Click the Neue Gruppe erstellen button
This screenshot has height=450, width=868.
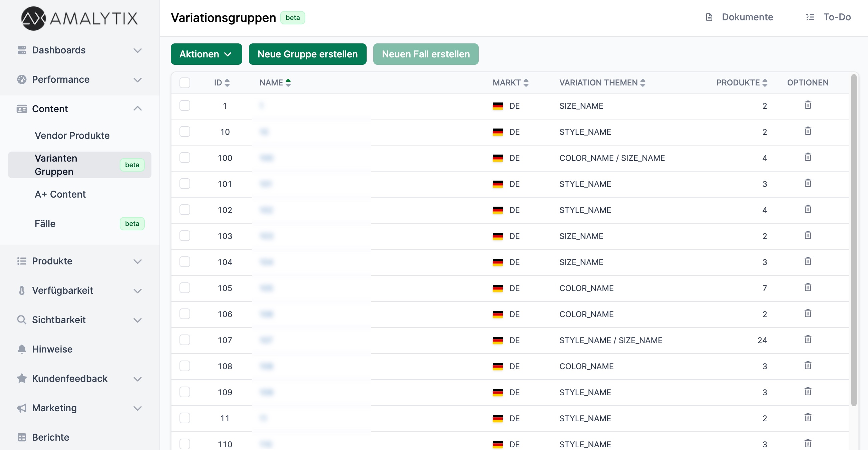pos(307,54)
